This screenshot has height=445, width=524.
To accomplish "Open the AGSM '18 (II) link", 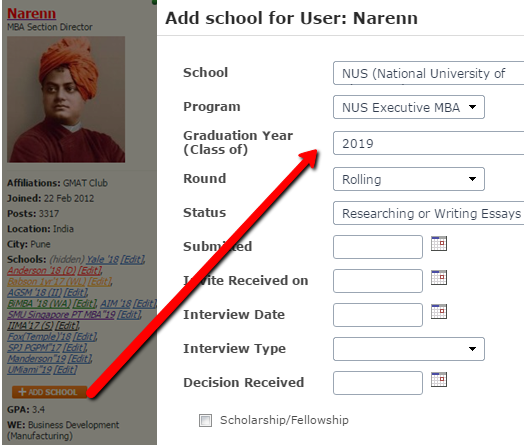I will 34,293.
